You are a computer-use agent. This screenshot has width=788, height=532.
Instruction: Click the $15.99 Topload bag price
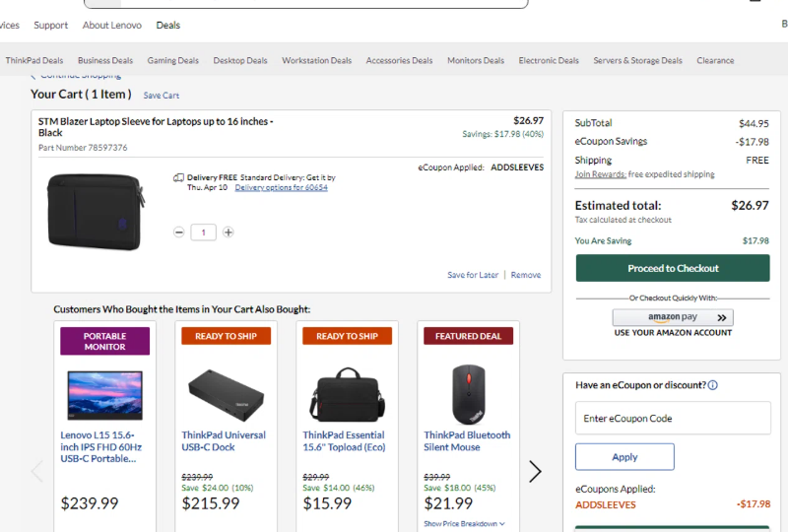tap(327, 503)
